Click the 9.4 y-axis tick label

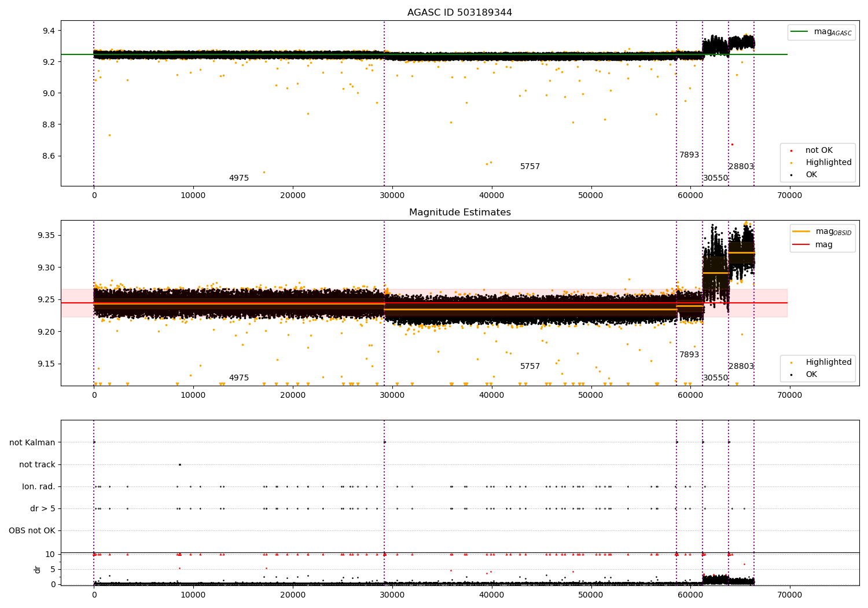tap(49, 31)
